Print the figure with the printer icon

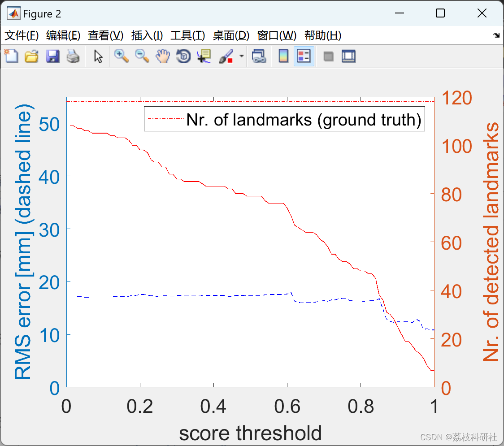[x=73, y=56]
